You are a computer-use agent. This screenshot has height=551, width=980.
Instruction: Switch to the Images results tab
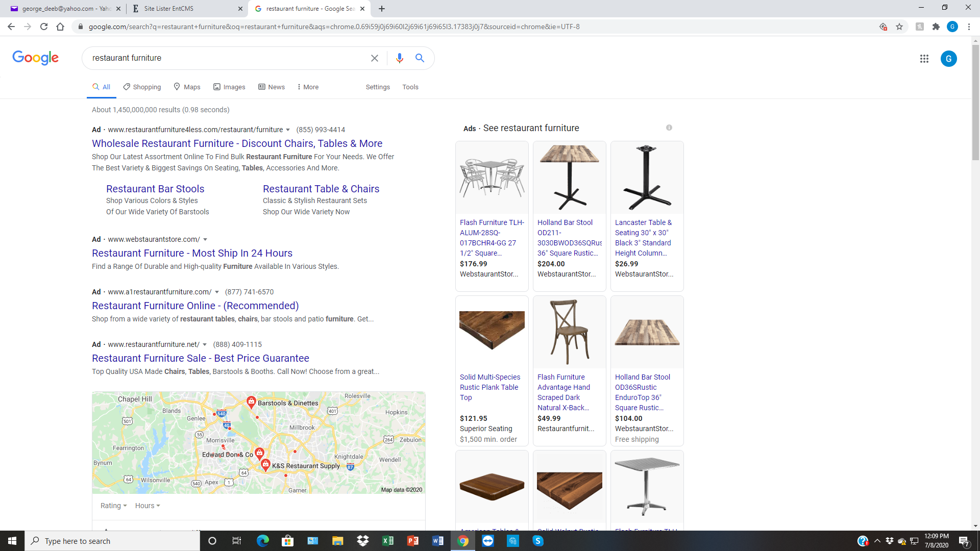pyautogui.click(x=229, y=87)
